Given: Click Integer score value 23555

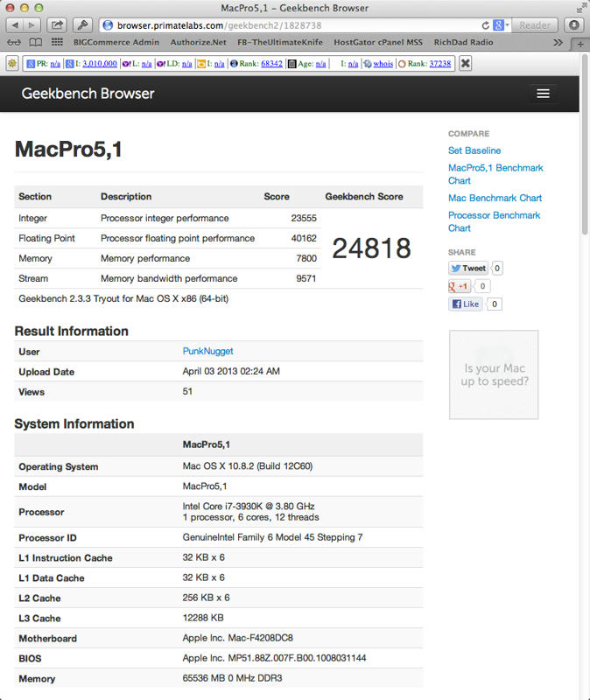Looking at the screenshot, I should pos(304,218).
